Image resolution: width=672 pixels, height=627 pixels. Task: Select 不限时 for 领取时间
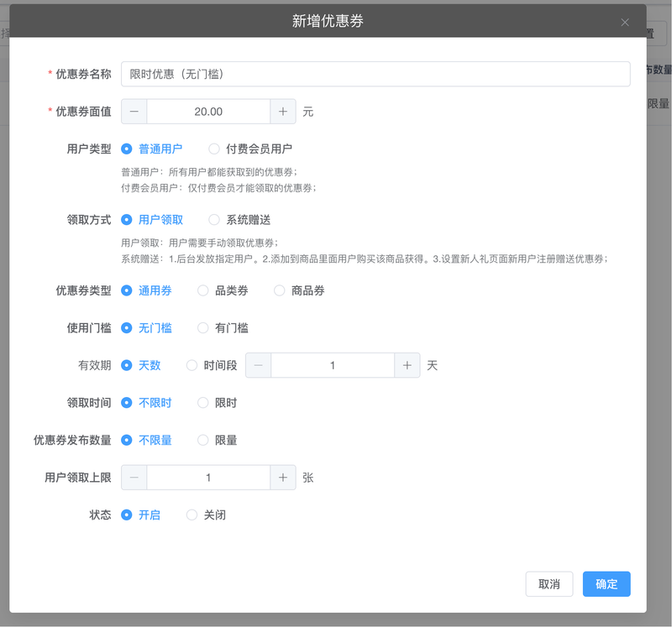(146, 403)
